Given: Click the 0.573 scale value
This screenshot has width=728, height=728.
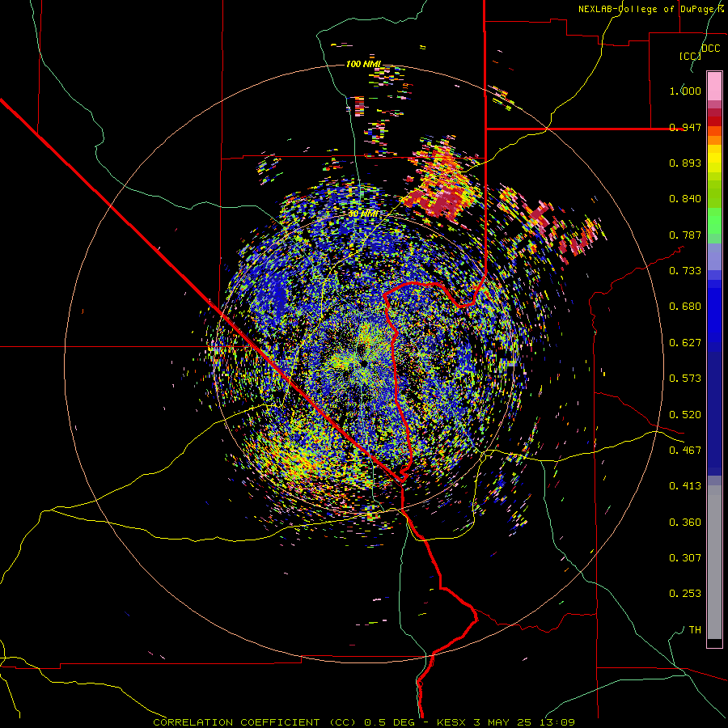Looking at the screenshot, I should tap(685, 379).
